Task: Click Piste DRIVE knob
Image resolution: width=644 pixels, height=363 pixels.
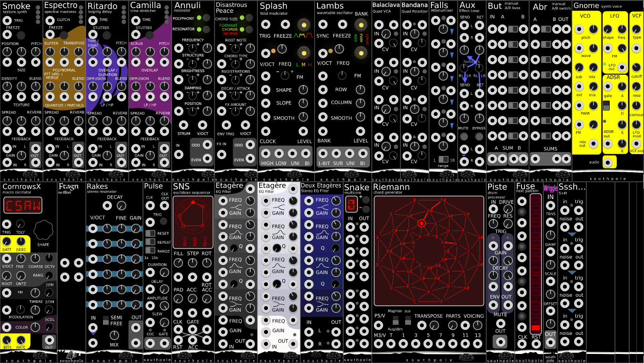Action: click(508, 209)
